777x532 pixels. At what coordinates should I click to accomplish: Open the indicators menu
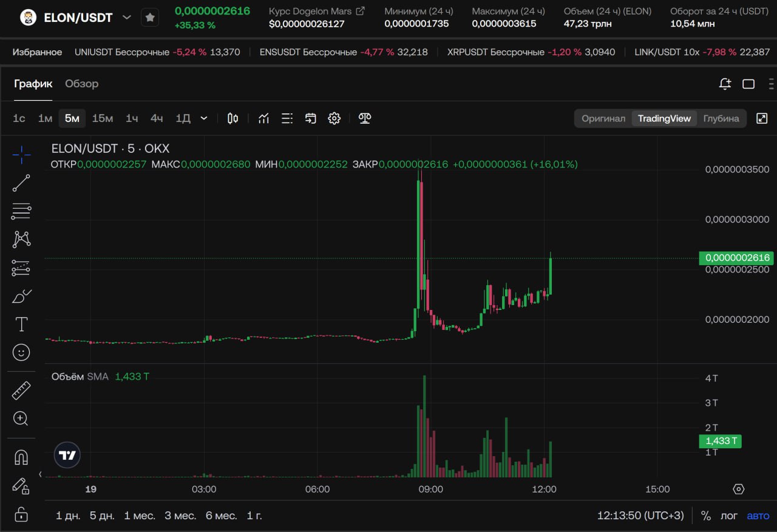(263, 118)
